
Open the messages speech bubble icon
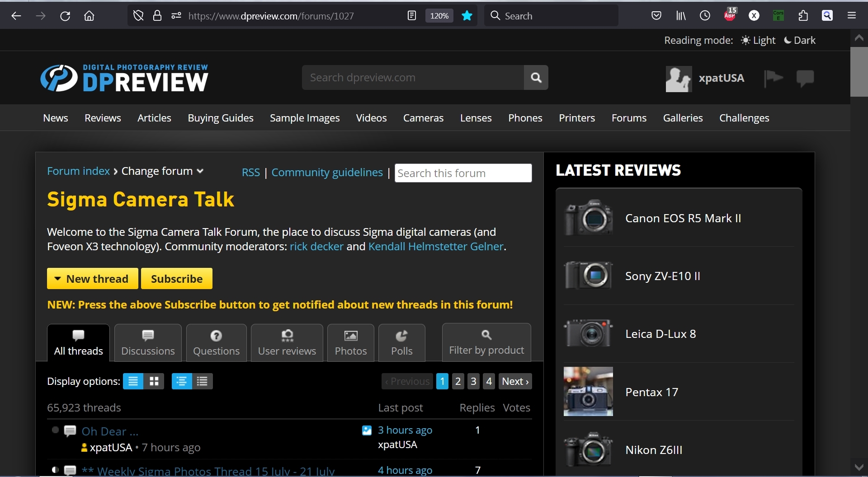click(805, 78)
